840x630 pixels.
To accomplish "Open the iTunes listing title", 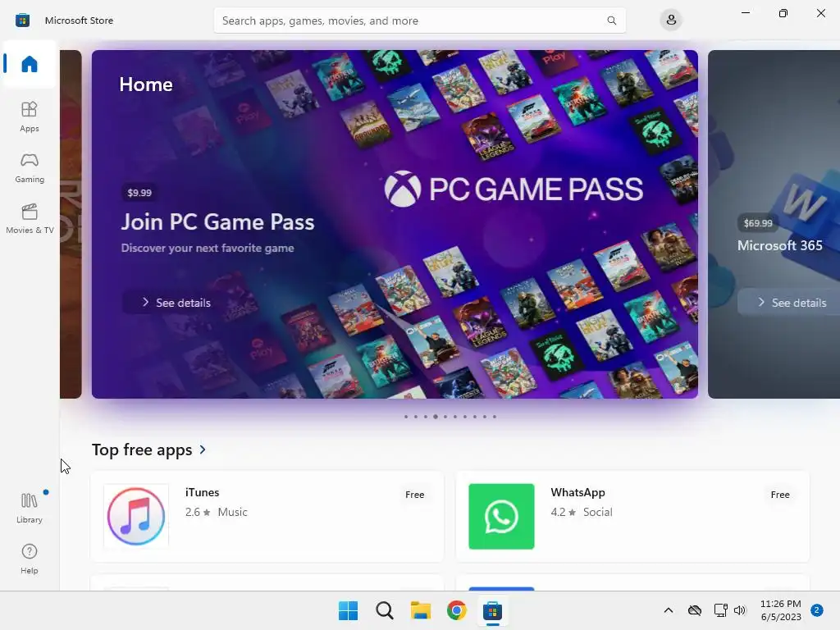I will (x=202, y=492).
